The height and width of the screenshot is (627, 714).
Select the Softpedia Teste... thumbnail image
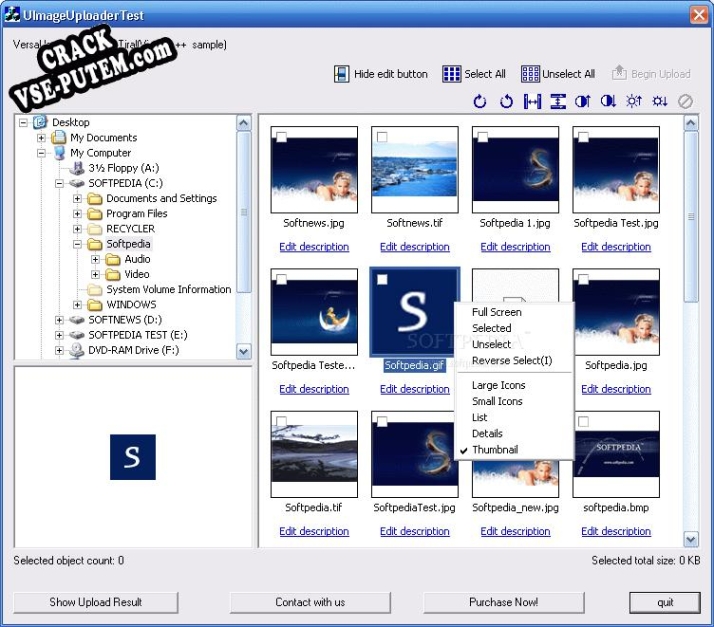point(314,312)
